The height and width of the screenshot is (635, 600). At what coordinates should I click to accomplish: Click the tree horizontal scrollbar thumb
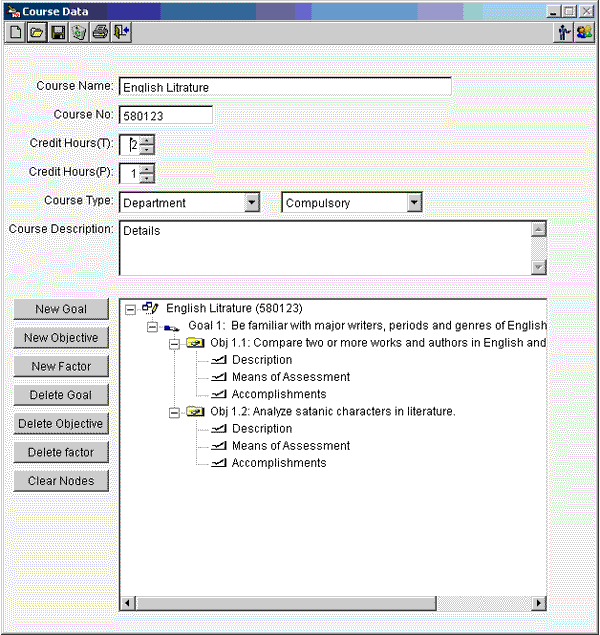click(x=286, y=603)
